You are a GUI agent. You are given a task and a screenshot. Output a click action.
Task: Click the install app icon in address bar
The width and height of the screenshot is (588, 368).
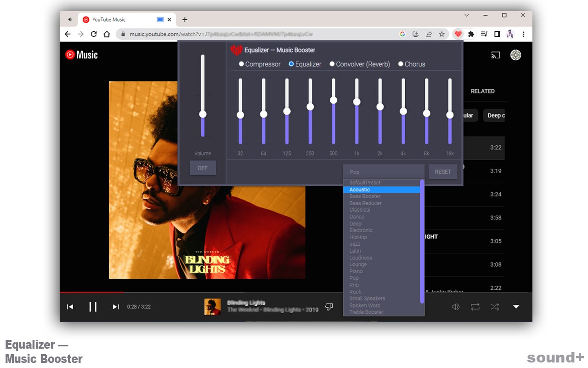point(416,34)
